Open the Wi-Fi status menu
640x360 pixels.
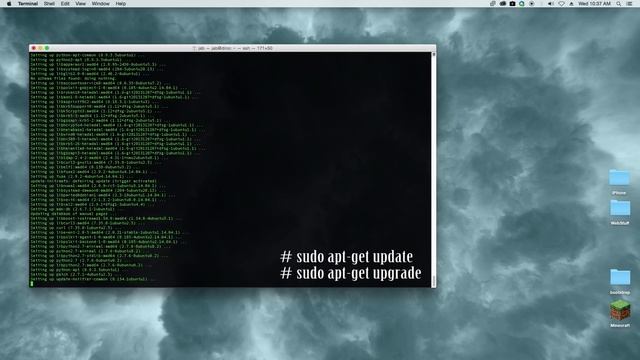coord(561,4)
